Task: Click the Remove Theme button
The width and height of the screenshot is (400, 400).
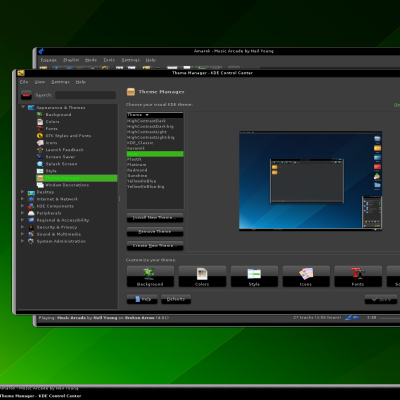Action: click(155, 232)
